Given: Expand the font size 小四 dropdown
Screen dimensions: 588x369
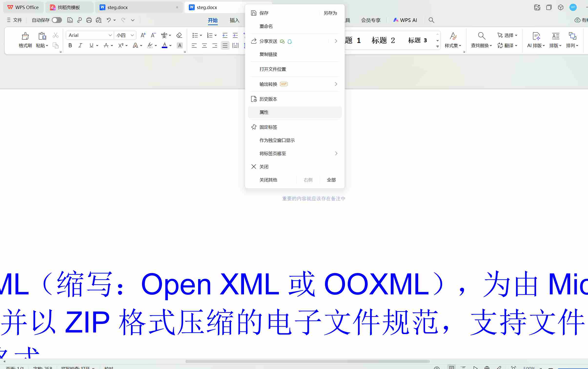Looking at the screenshot, I should (x=132, y=35).
